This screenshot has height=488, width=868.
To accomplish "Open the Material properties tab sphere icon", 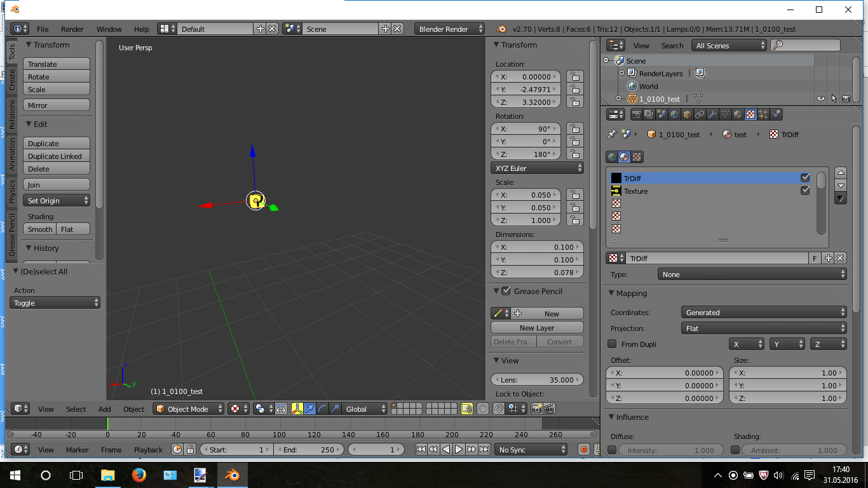I will click(738, 115).
